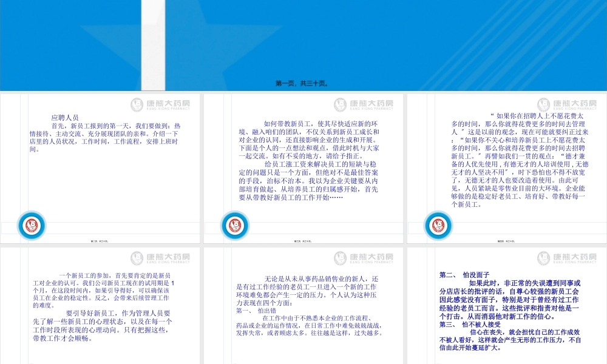Click the page footer of the 如何带教新员工 slide
This screenshot has height=364, width=607.
[302, 241]
